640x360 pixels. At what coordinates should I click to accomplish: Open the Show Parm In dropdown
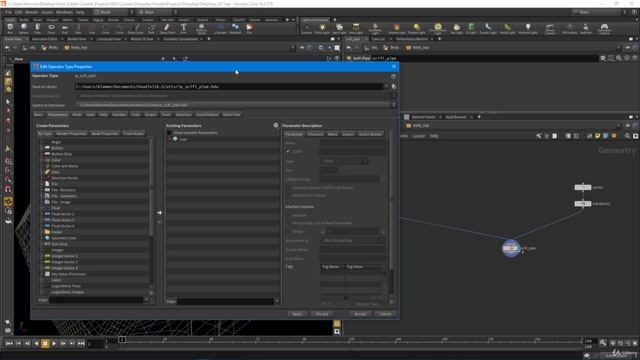click(353, 240)
